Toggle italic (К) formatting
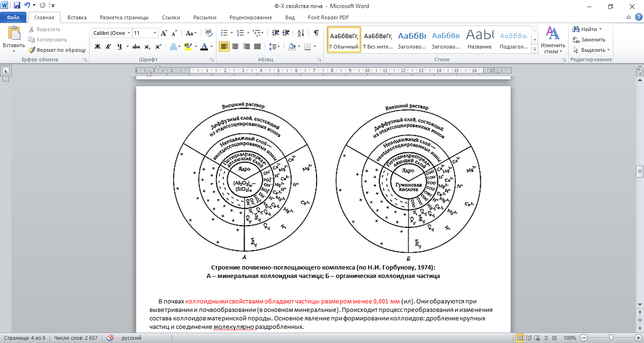 [108, 47]
